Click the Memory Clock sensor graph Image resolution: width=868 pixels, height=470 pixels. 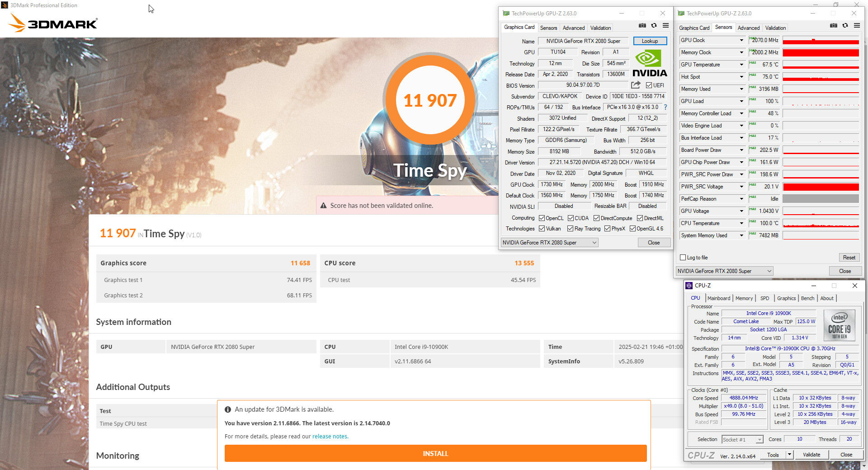click(821, 52)
